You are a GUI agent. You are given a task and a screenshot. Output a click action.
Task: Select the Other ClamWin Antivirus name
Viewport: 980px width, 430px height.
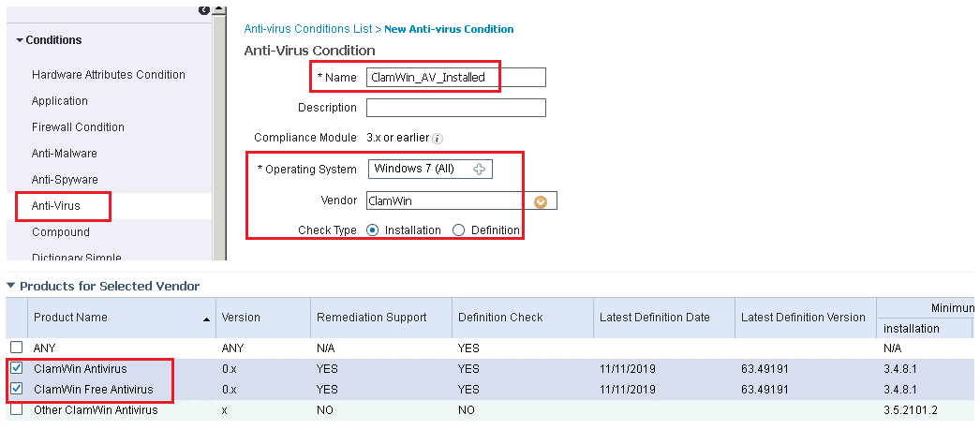[96, 410]
